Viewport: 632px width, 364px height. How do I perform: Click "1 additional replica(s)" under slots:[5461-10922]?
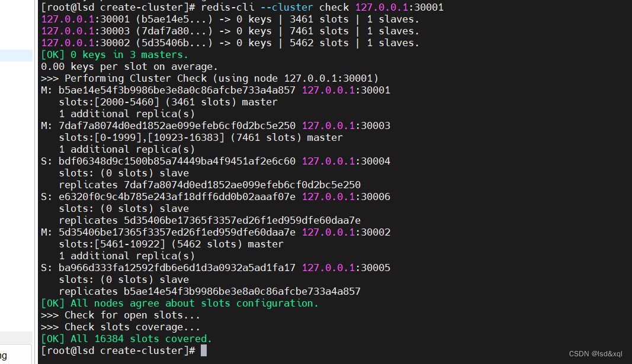click(127, 256)
